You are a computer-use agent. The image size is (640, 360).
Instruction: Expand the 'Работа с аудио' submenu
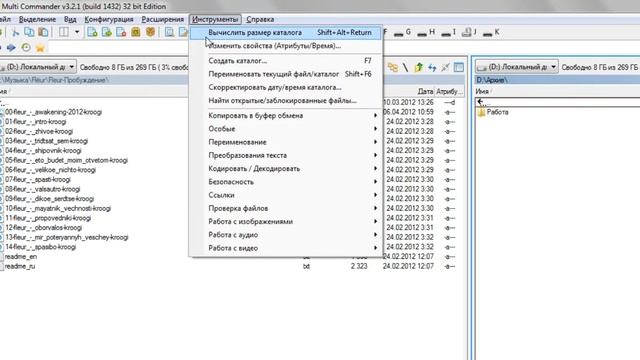tap(286, 235)
